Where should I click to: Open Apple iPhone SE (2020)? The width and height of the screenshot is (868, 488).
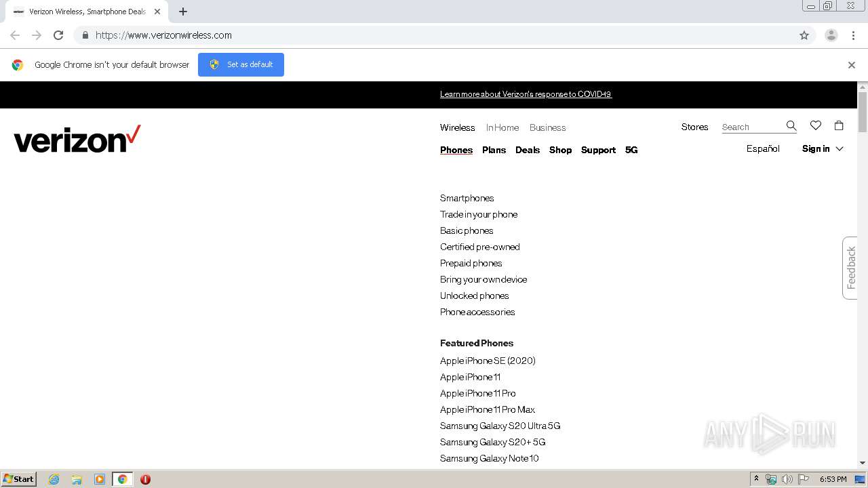(488, 361)
